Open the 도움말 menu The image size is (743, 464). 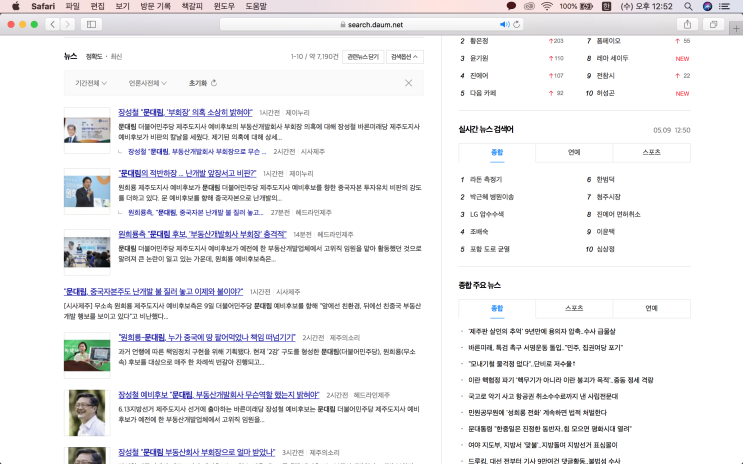click(x=256, y=6)
